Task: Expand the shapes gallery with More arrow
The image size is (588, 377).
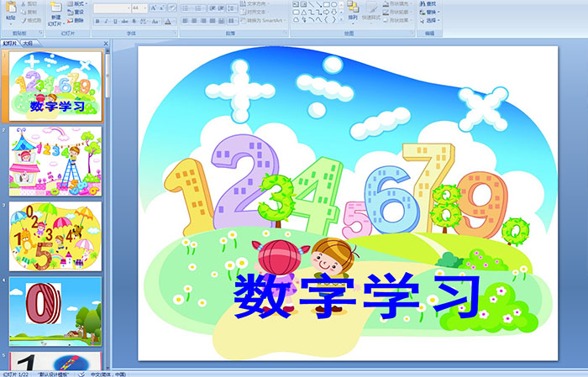Action: [x=341, y=19]
